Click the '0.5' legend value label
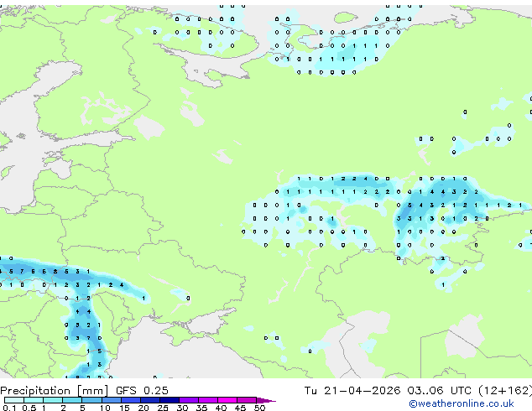Screen dimensions: 532x411 (x=29, y=408)
